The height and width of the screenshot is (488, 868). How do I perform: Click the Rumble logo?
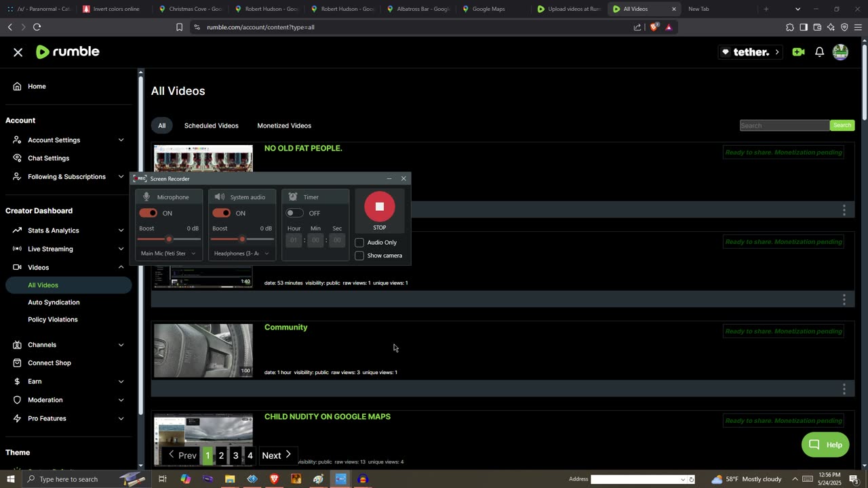[67, 52]
